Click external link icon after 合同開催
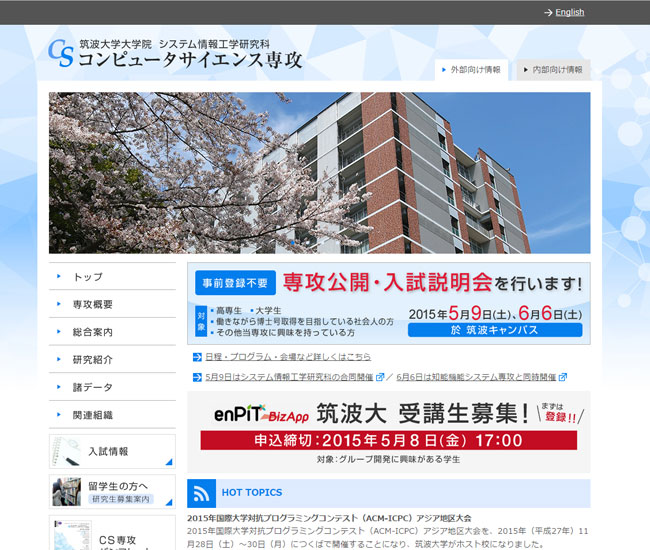This screenshot has width=650, height=550. 380,377
